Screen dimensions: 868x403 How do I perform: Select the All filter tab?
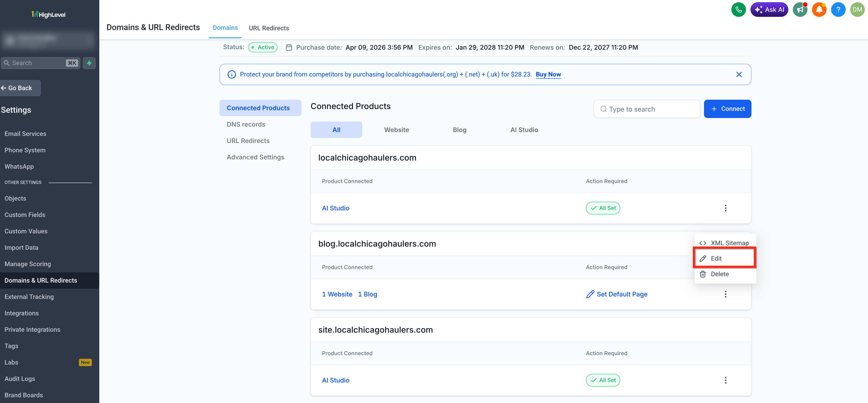pyautogui.click(x=336, y=130)
